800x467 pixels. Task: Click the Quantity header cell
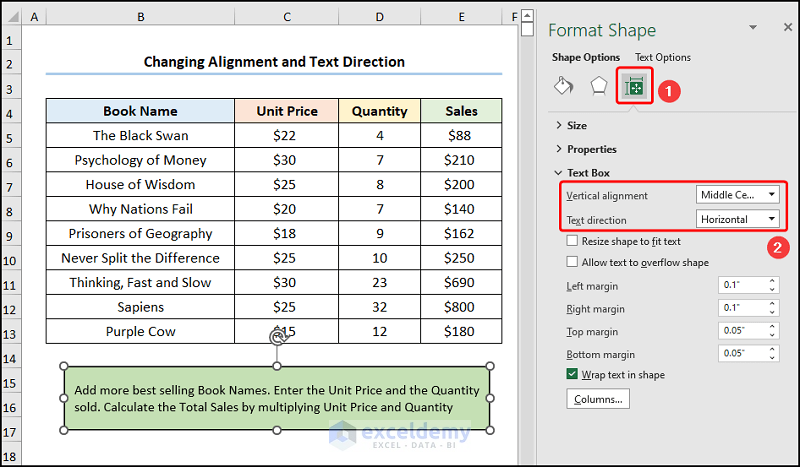(x=380, y=111)
